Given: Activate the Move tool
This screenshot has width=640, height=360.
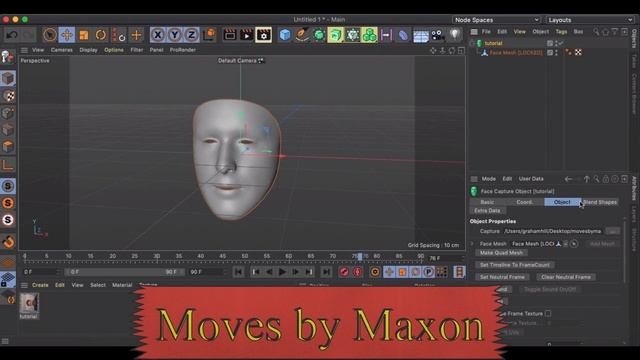Looking at the screenshot, I should click(67, 35).
